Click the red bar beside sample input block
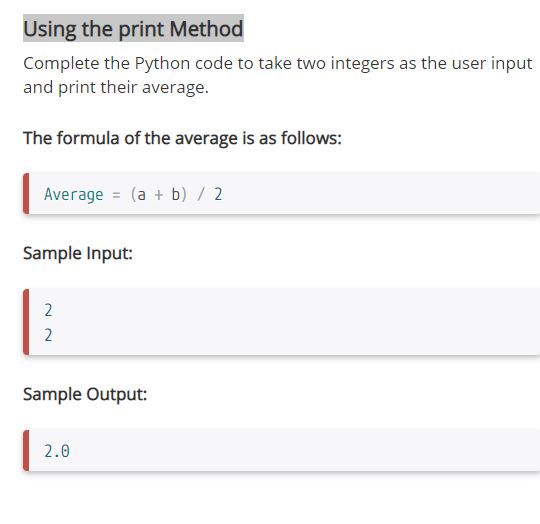Viewport: 540px width, 524px height. click(26, 322)
